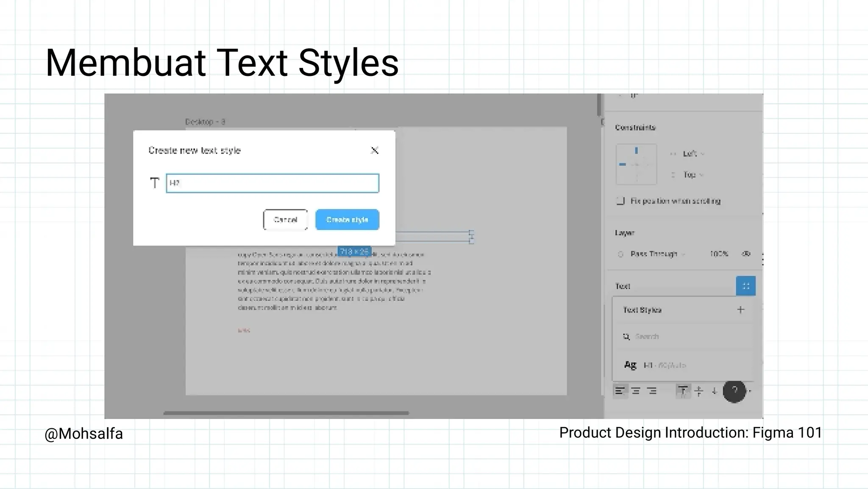This screenshot has width=868, height=489.
Task: Click the four-dot text style icon
Action: coord(746,286)
